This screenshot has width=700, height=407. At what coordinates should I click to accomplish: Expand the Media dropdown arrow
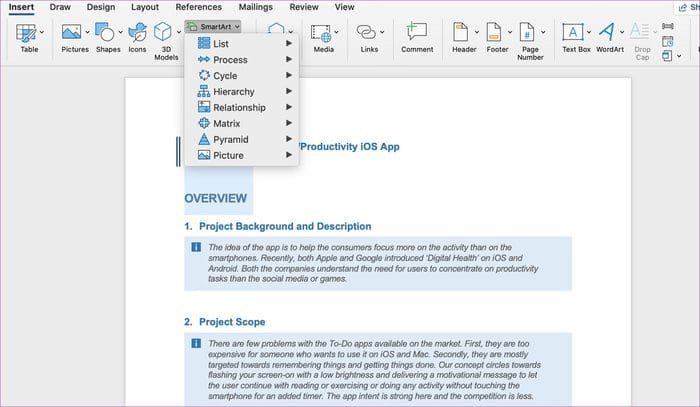336,32
